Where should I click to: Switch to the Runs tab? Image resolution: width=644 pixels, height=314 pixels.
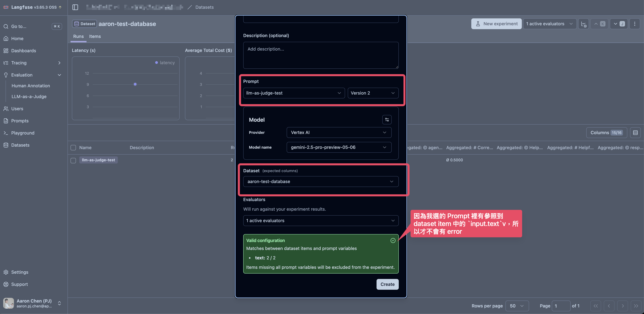point(78,37)
